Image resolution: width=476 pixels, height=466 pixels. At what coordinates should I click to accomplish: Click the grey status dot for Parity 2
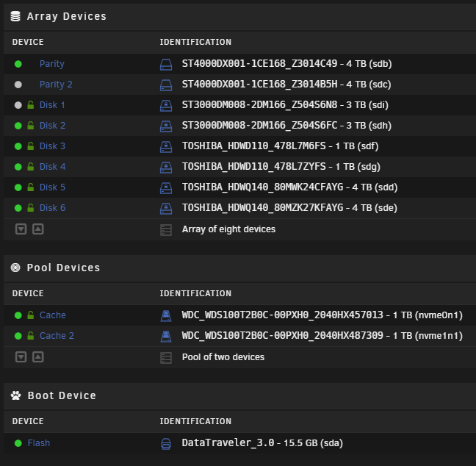click(18, 85)
